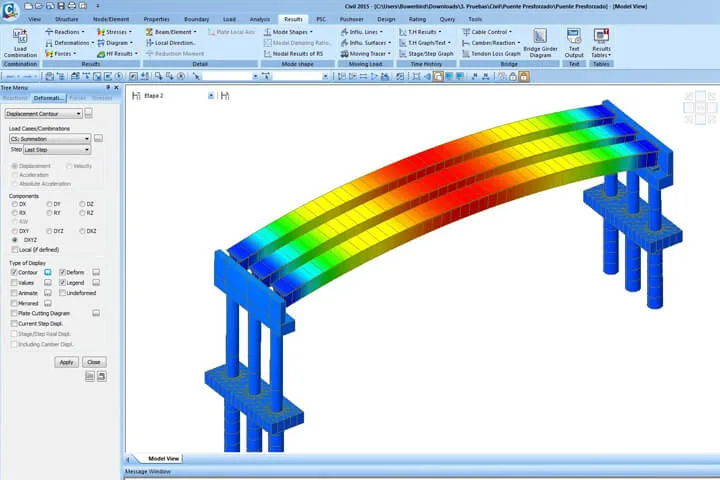This screenshot has height=480, width=720.
Task: Open the Structure ribbon tab
Action: tap(67, 19)
